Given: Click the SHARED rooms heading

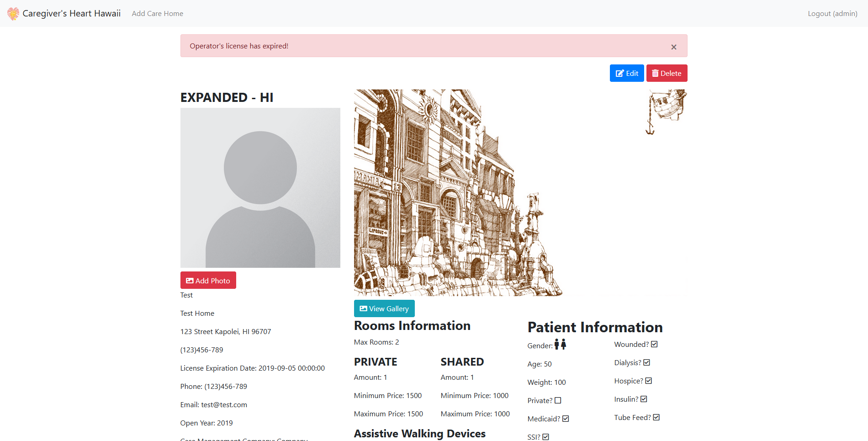Looking at the screenshot, I should pyautogui.click(x=462, y=362).
